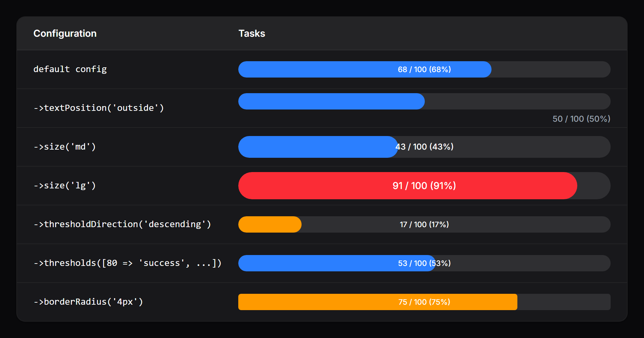Click the 68/100 progress bar
This screenshot has height=338, width=644.
[364, 69]
